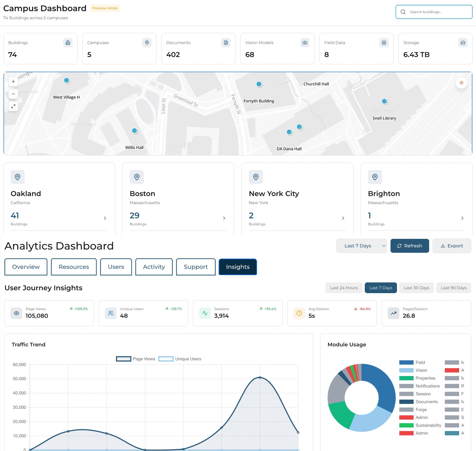Expand the Boston campus card chevron
The height and width of the screenshot is (451, 476).
tap(224, 218)
